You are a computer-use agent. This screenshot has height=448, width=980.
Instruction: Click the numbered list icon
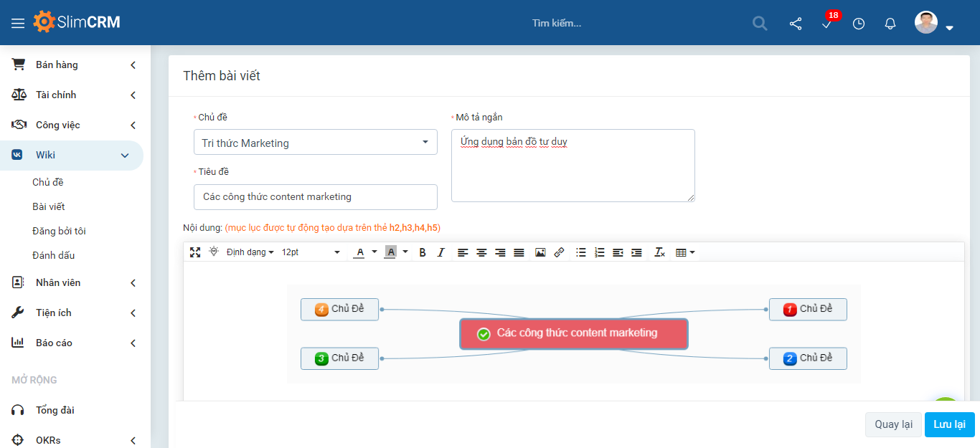tap(600, 252)
